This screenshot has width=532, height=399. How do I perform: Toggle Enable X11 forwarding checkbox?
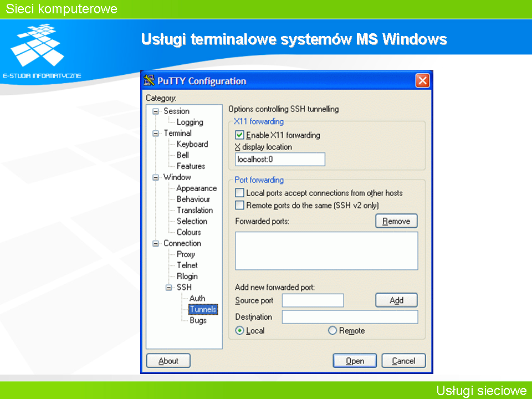pyautogui.click(x=239, y=135)
